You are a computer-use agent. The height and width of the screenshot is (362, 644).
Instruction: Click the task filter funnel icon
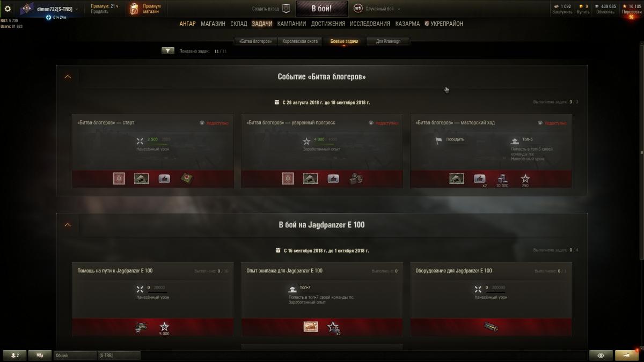point(168,51)
